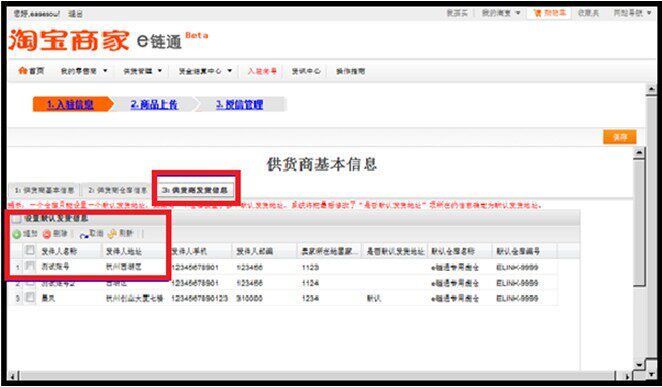Screen dimensions: 662x387
Task: Click the postcode cell 310000
Action: (249, 298)
